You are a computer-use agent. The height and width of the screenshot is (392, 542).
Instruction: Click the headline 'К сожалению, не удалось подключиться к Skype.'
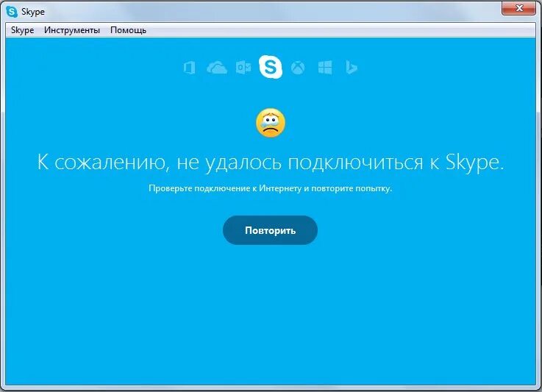click(271, 162)
